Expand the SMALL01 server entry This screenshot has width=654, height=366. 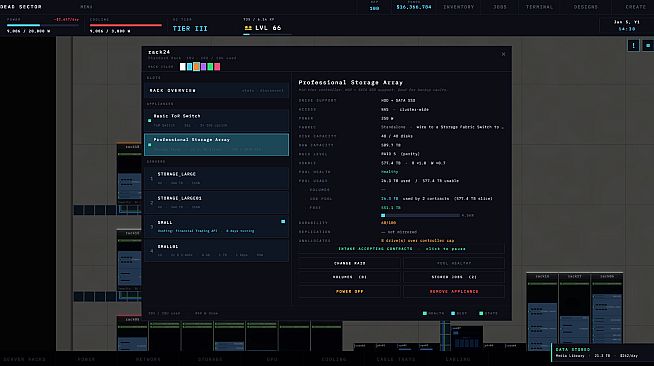coord(216,251)
